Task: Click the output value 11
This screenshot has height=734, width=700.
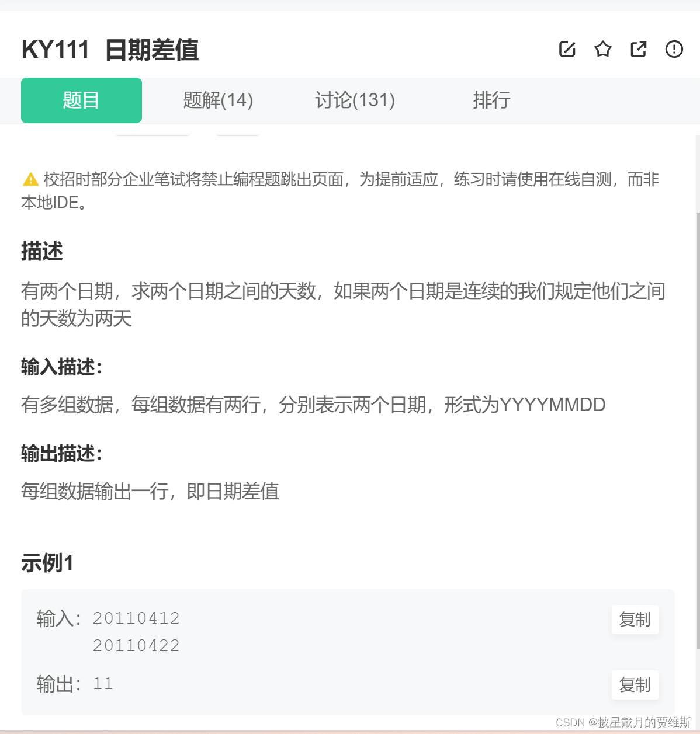Action: click(103, 683)
